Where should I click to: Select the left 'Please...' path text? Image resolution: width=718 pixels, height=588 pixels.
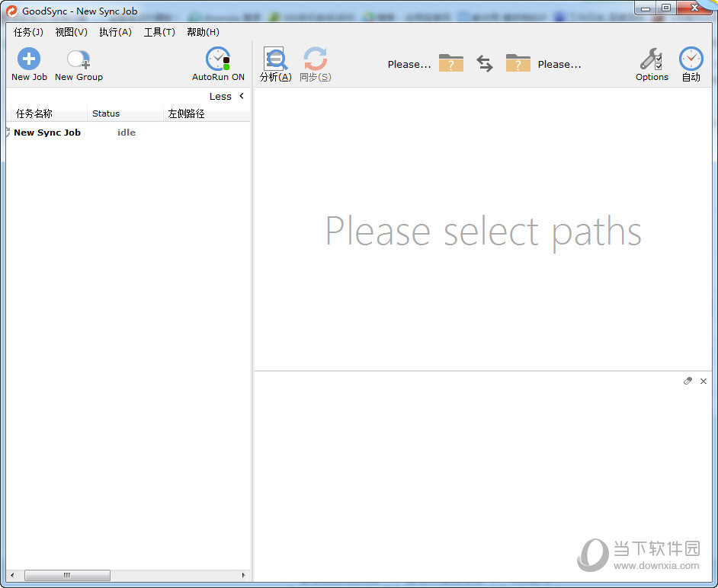(x=409, y=65)
